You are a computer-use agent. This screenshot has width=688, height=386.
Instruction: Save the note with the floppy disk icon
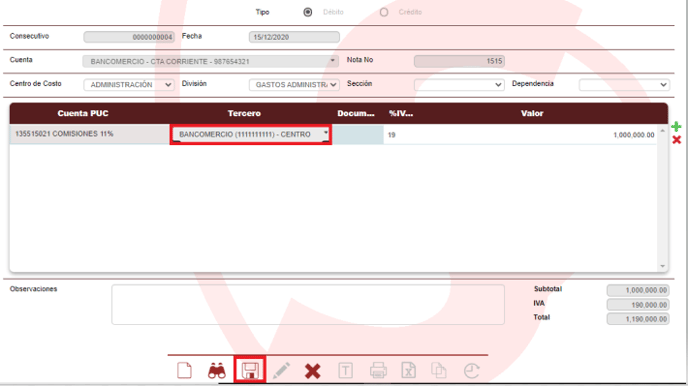(x=250, y=371)
